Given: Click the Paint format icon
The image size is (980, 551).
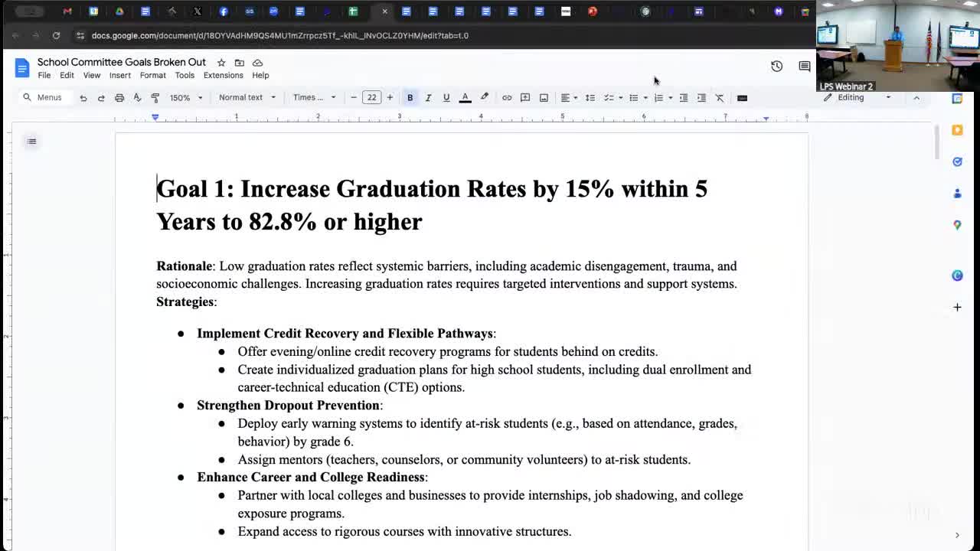Looking at the screenshot, I should [x=155, y=98].
